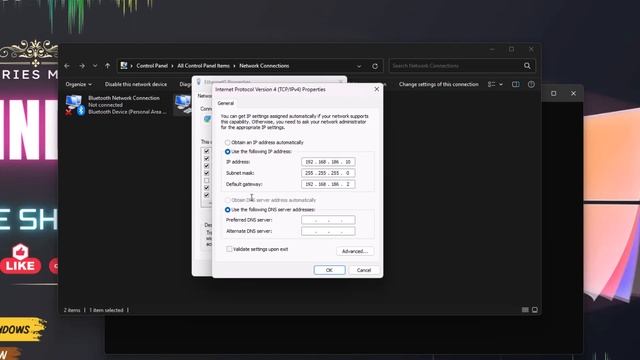Click the search magnifier icon
Screen dimensions: 640x360
527,66
